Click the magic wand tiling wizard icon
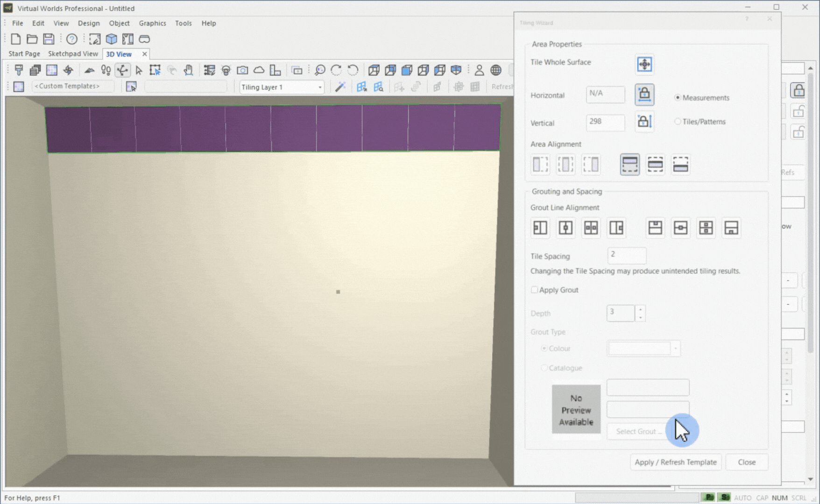The width and height of the screenshot is (820, 504). click(x=340, y=87)
